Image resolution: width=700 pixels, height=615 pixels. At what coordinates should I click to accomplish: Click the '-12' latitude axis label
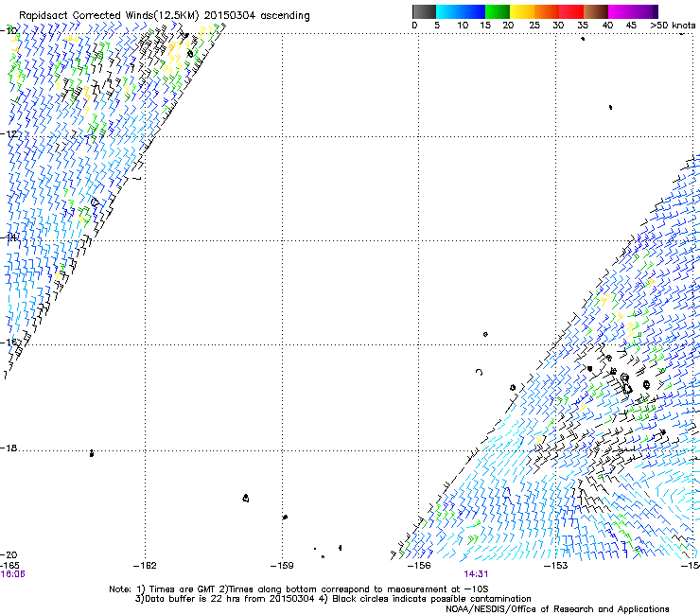click(x=9, y=133)
